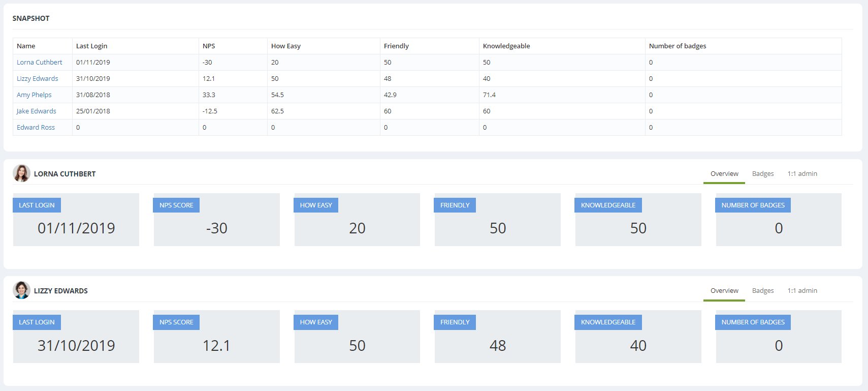Select table cell with date 31/10/2019
The image size is (868, 391).
pyautogui.click(x=136, y=78)
